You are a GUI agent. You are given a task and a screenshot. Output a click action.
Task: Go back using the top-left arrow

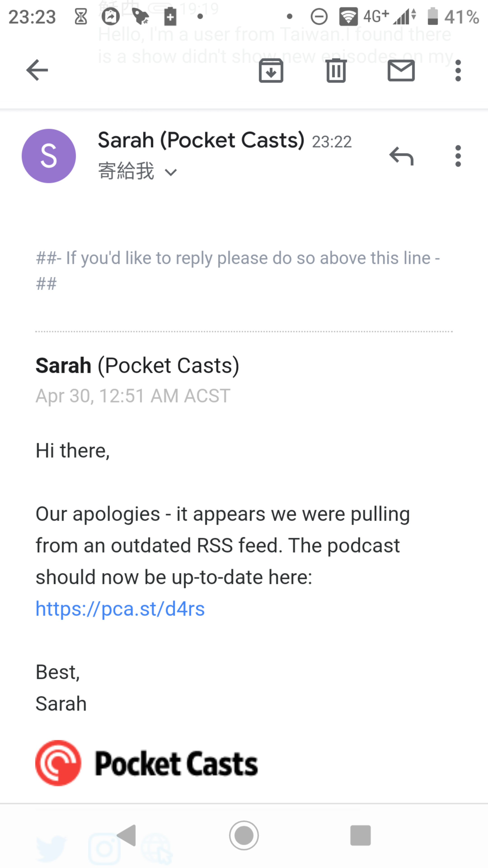[x=37, y=70]
